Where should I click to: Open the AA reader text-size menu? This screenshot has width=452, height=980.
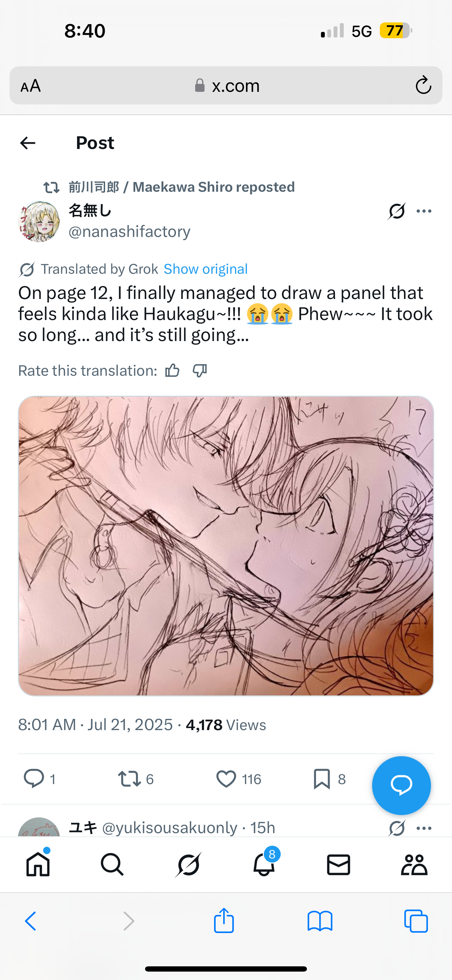[x=31, y=86]
